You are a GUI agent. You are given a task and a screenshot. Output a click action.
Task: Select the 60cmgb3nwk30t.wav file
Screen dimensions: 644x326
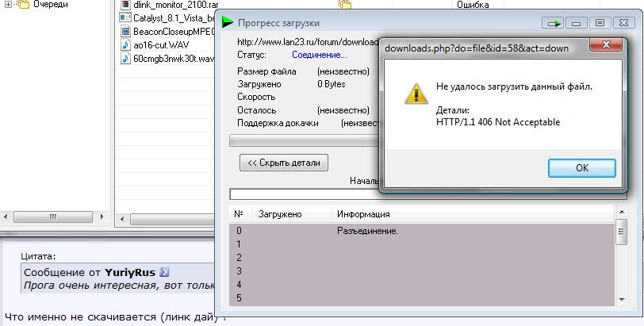point(174,59)
